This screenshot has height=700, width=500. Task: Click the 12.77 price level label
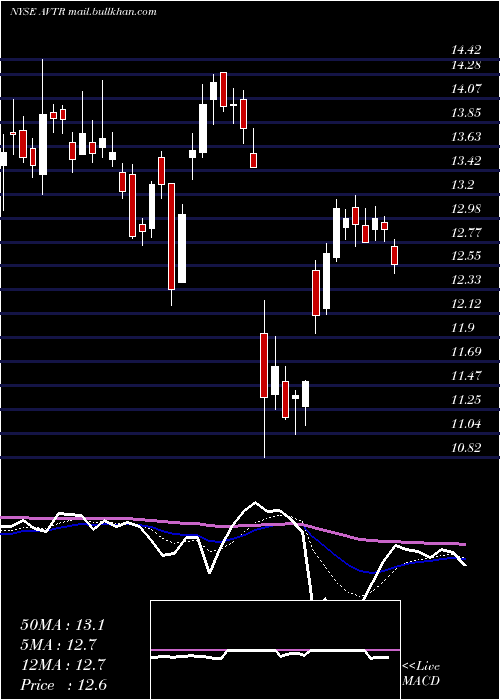(466, 233)
